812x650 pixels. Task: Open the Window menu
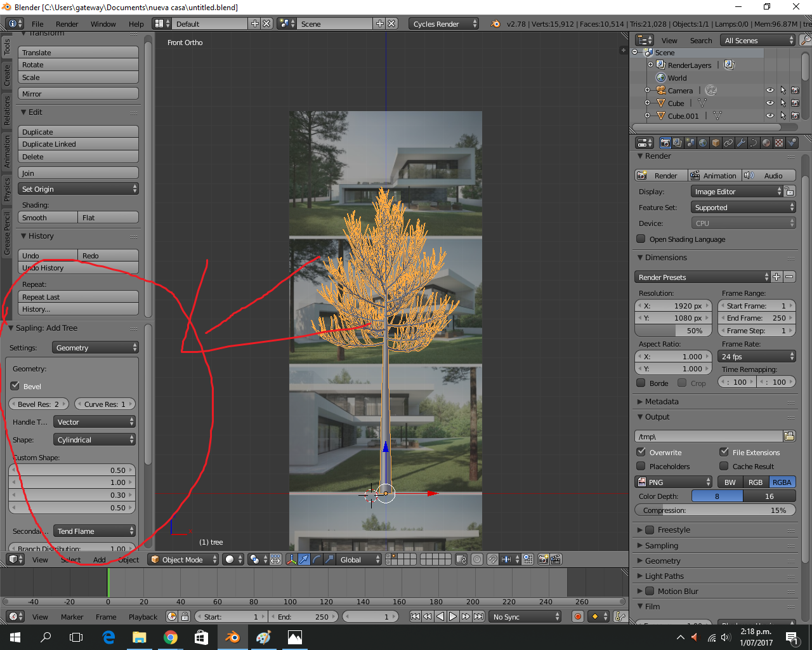click(x=103, y=24)
